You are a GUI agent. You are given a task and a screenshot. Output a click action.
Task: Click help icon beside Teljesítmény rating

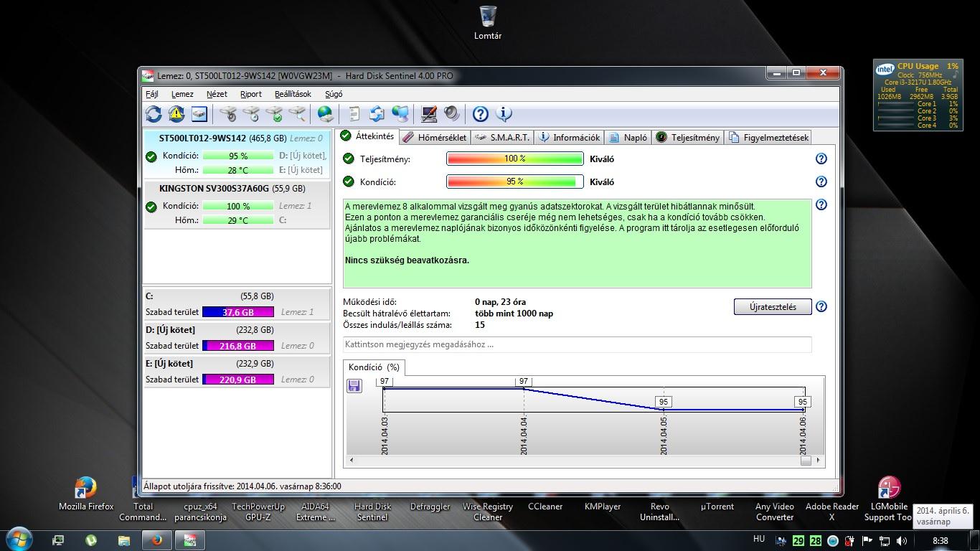(x=821, y=159)
